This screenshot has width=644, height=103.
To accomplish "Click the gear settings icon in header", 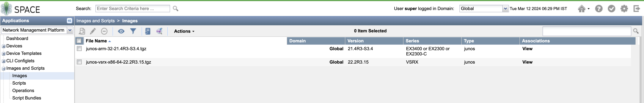I will 624,9.
